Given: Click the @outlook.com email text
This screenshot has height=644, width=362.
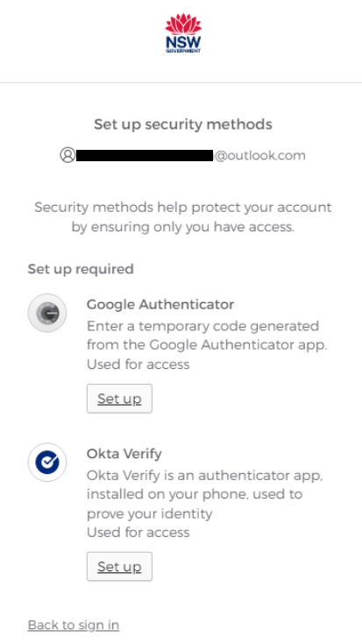Looking at the screenshot, I should pyautogui.click(x=260, y=155).
